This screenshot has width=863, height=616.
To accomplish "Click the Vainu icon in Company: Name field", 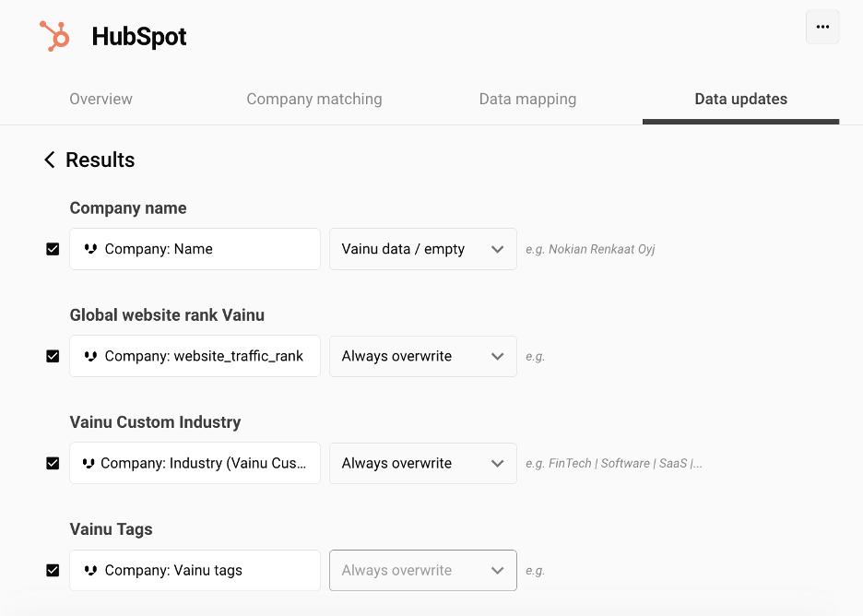I will click(x=90, y=249).
